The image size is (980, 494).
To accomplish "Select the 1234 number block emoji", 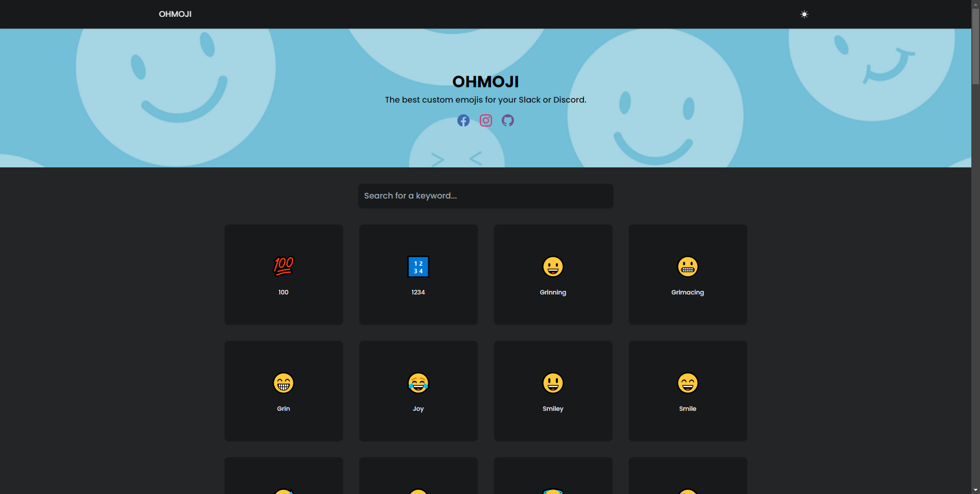I will click(419, 266).
